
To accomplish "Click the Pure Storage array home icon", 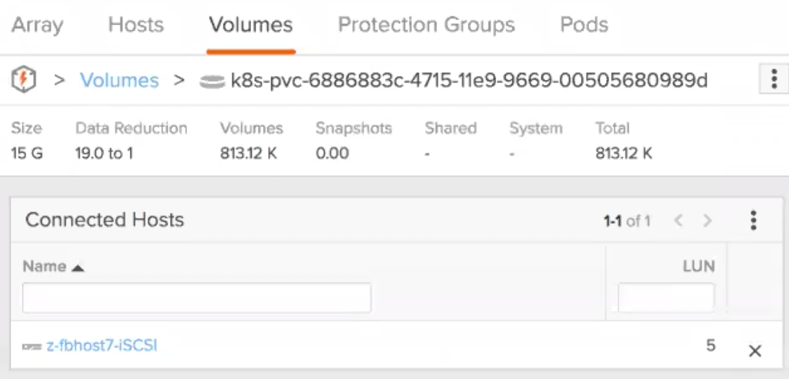I will click(24, 81).
